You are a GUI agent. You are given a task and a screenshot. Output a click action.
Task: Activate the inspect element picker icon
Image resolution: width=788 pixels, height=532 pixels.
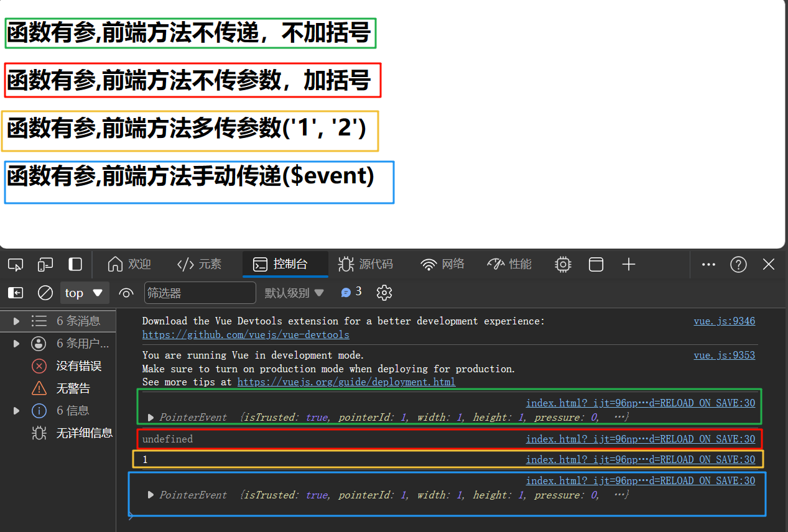tap(16, 265)
